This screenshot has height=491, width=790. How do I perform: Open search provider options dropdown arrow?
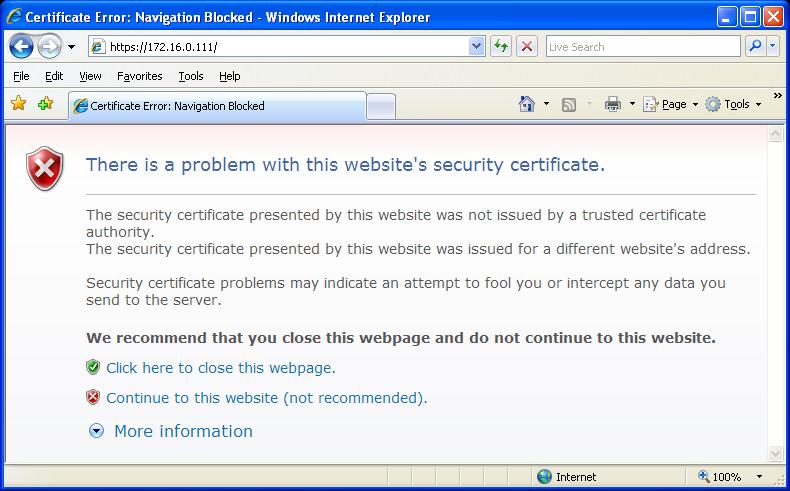pos(773,46)
